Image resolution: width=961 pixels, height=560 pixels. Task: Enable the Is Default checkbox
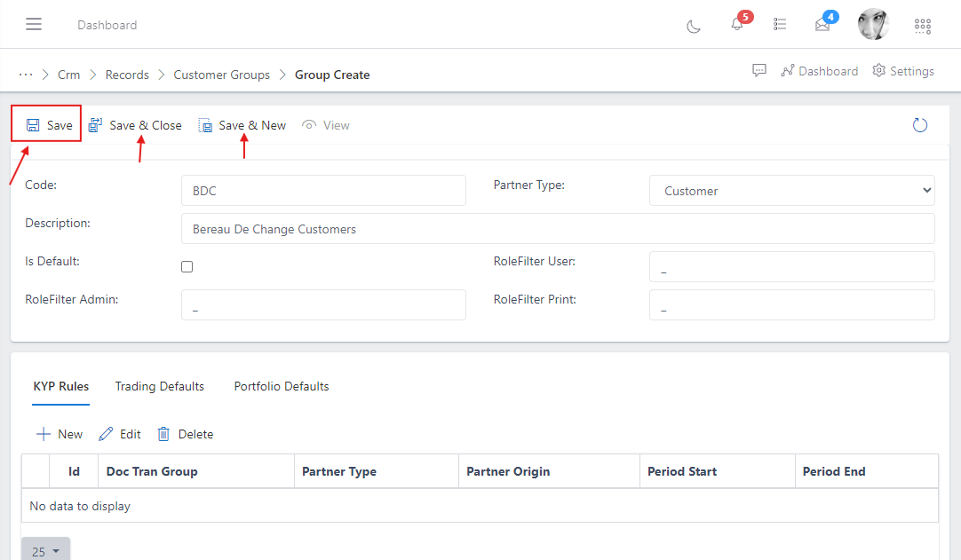(x=187, y=266)
